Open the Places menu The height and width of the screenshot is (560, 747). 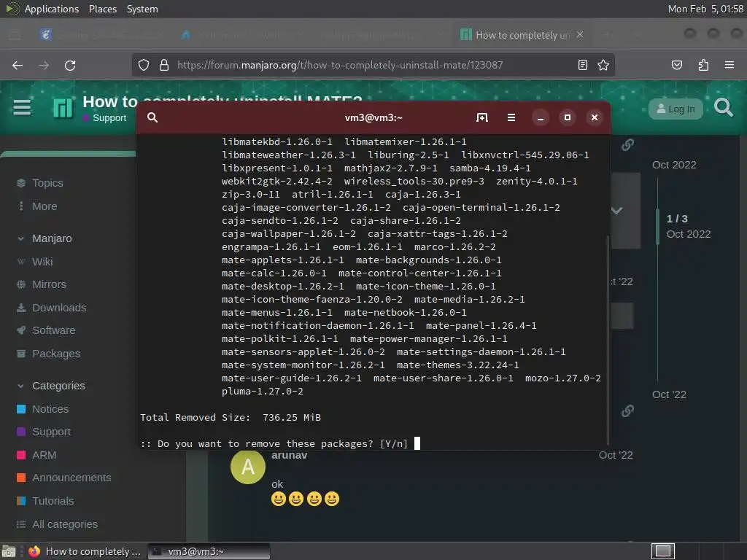[x=102, y=9]
